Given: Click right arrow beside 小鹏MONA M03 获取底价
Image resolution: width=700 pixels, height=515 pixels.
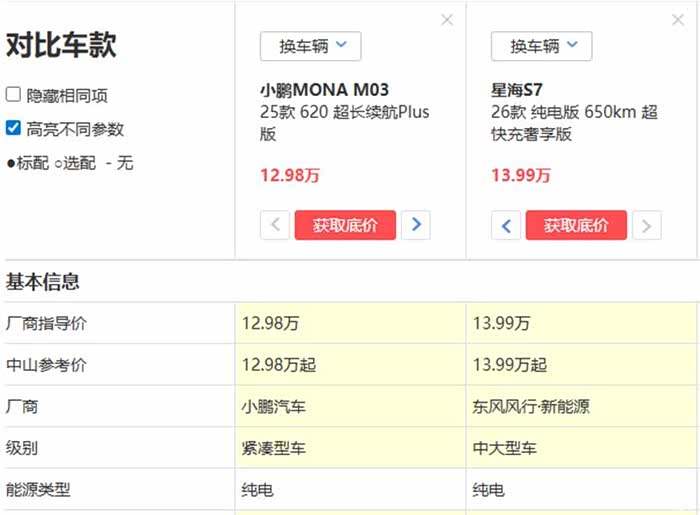Looking at the screenshot, I should (x=416, y=225).
